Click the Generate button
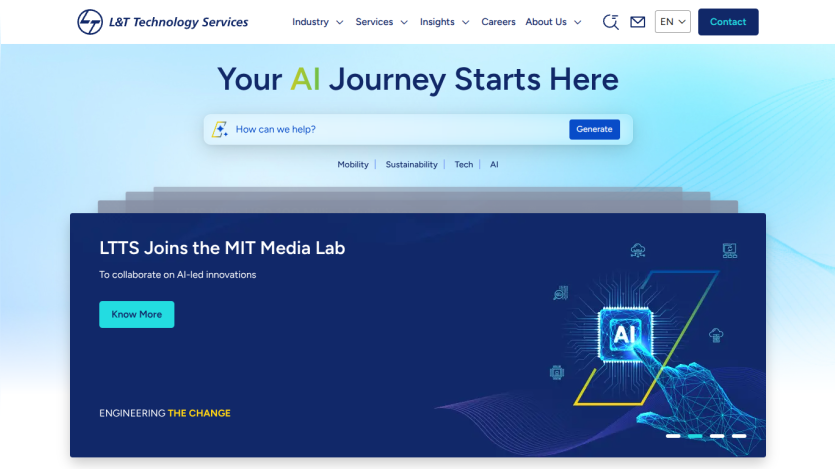Image resolution: width=835 pixels, height=469 pixels. [x=594, y=129]
